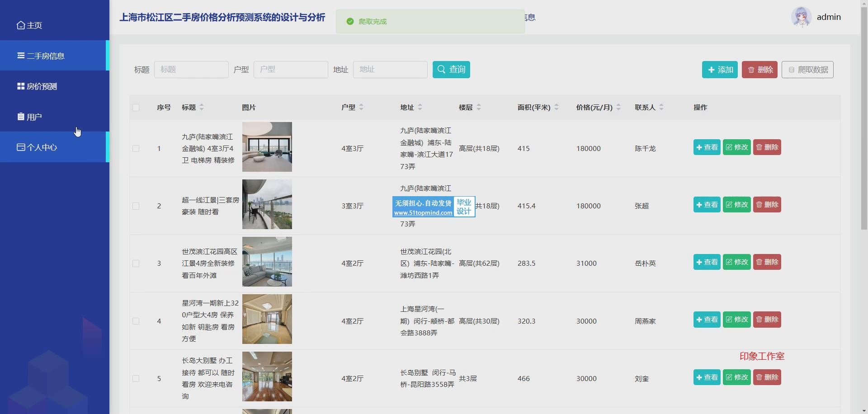Toggle the select-all checkbox in table header

point(136,108)
